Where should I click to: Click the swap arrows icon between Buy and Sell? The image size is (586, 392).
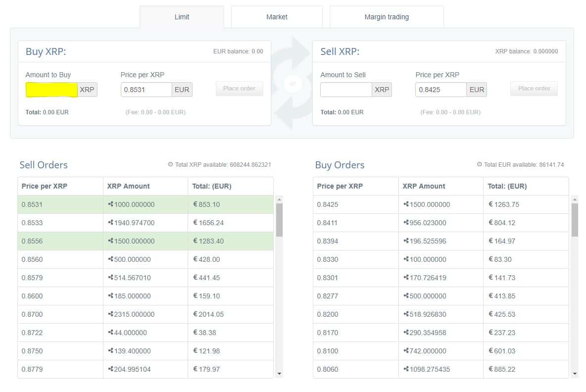pyautogui.click(x=292, y=84)
